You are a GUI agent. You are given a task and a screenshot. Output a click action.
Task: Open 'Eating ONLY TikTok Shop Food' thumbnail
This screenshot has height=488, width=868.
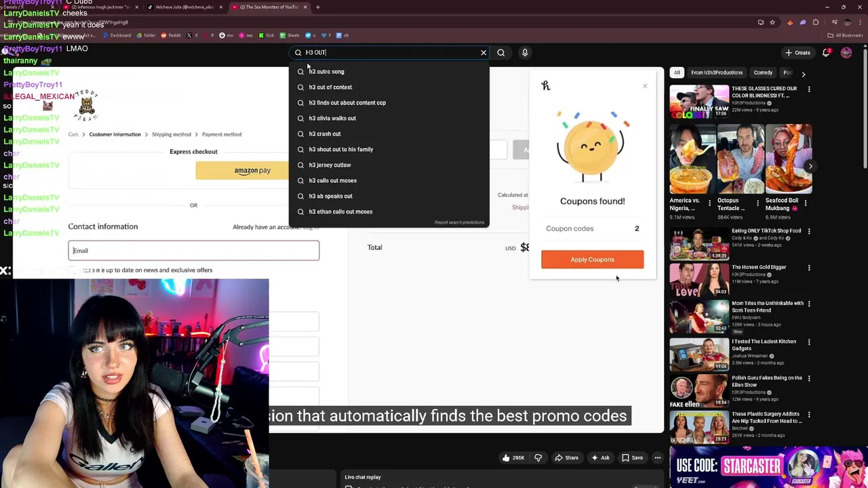[x=699, y=243]
